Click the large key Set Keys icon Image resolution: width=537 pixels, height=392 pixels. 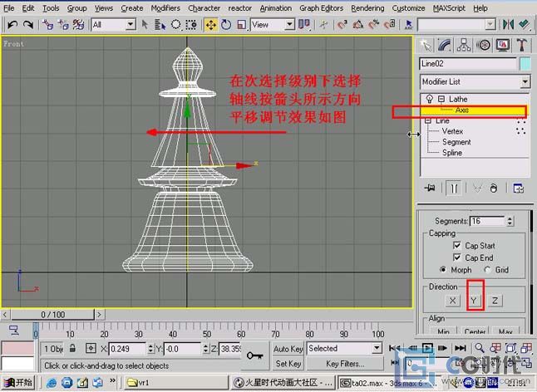pyautogui.click(x=255, y=355)
